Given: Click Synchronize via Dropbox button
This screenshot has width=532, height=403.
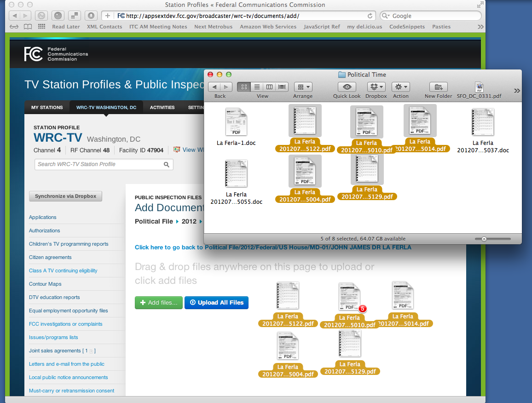Looking at the screenshot, I should pyautogui.click(x=65, y=196).
